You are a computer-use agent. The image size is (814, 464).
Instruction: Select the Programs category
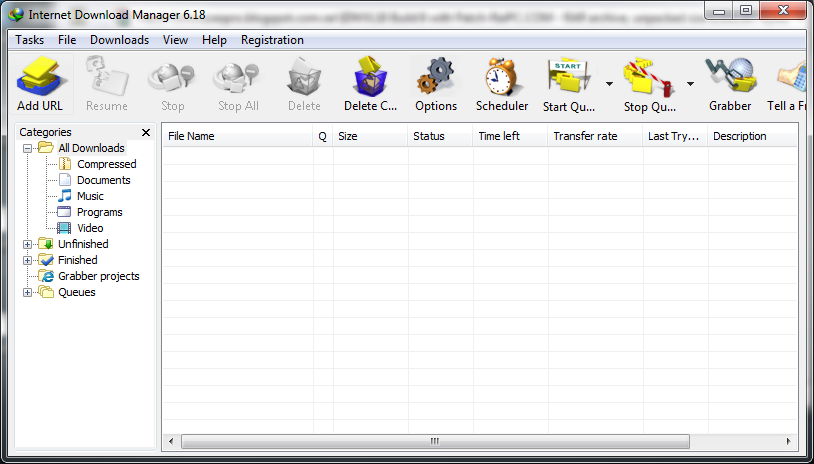pos(100,212)
